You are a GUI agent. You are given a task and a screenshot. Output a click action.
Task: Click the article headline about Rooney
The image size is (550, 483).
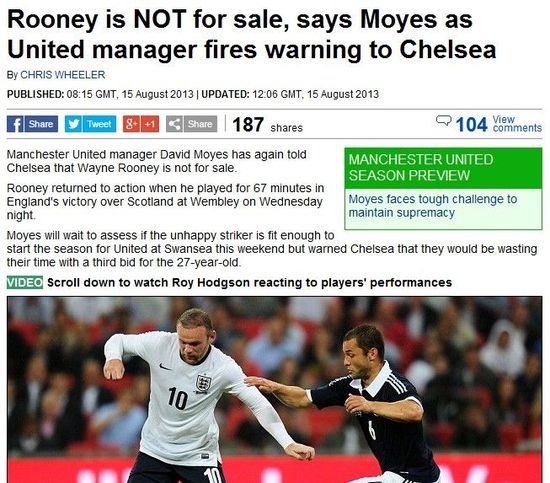pos(251,34)
